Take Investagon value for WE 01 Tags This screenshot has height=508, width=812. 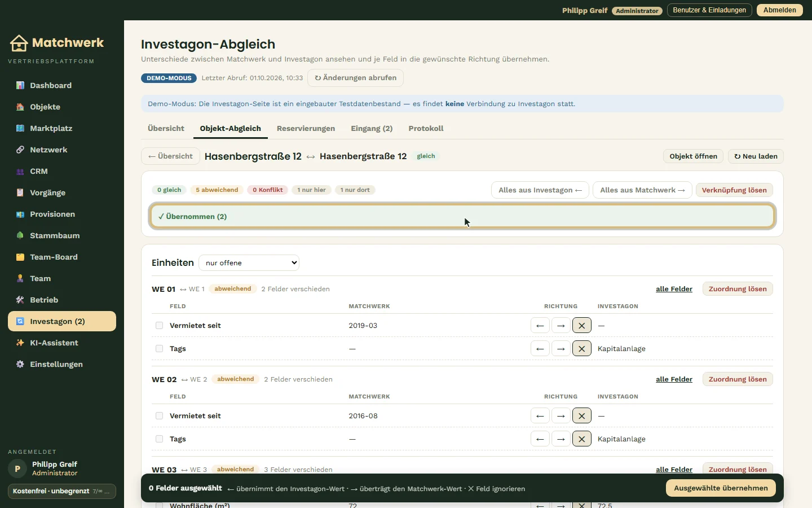coord(540,349)
